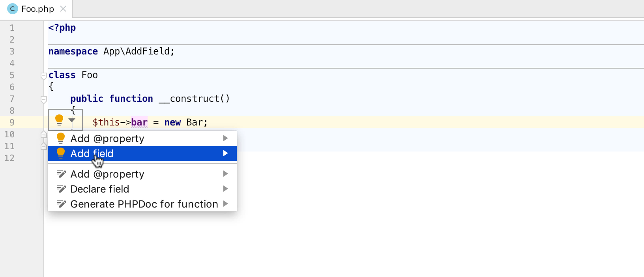Click the public keyword on line 7
The height and width of the screenshot is (277, 644).
click(x=87, y=99)
